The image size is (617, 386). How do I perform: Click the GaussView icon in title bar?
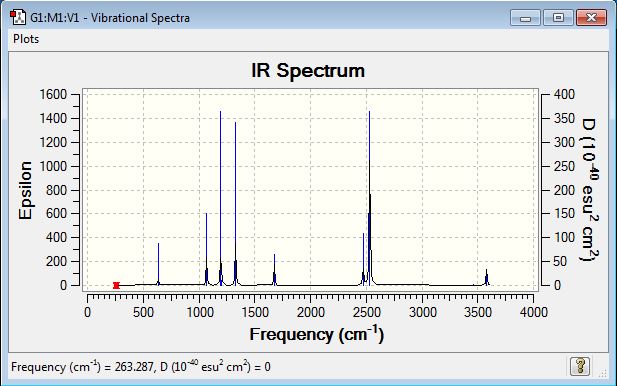point(18,18)
